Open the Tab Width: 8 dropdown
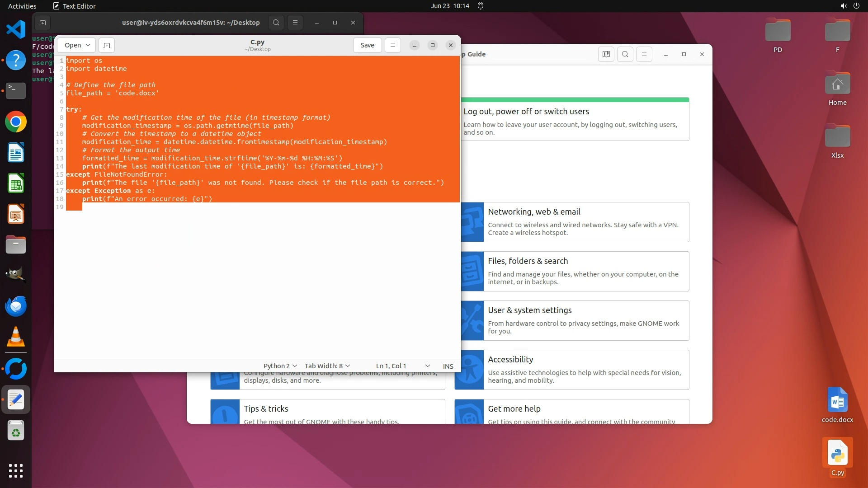The image size is (868, 488). tap(327, 366)
